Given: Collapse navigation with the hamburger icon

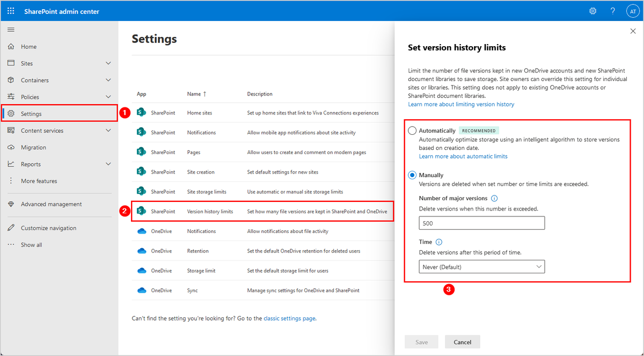Looking at the screenshot, I should click(x=11, y=30).
